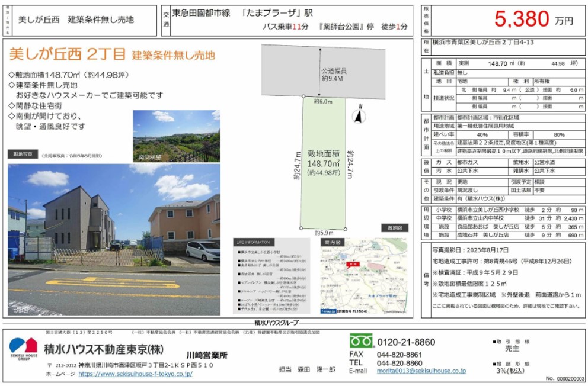588x386 pixels.
Task: Click the 敷地図 label badge
Action: [394, 227]
